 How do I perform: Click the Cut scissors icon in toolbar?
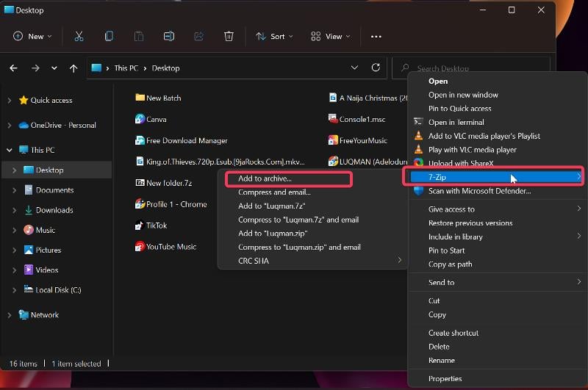79,36
